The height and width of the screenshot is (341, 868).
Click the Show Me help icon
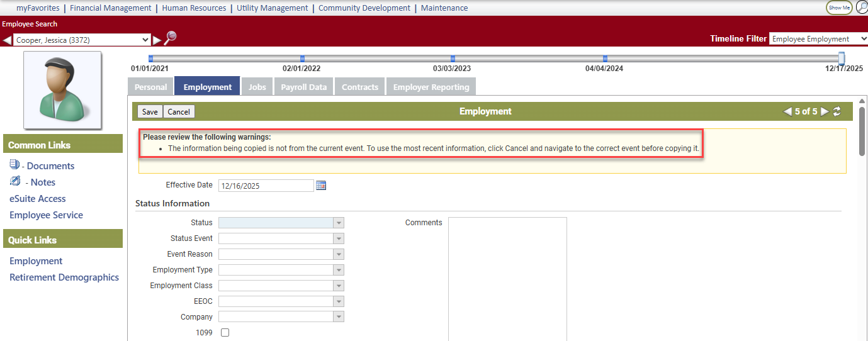point(839,8)
